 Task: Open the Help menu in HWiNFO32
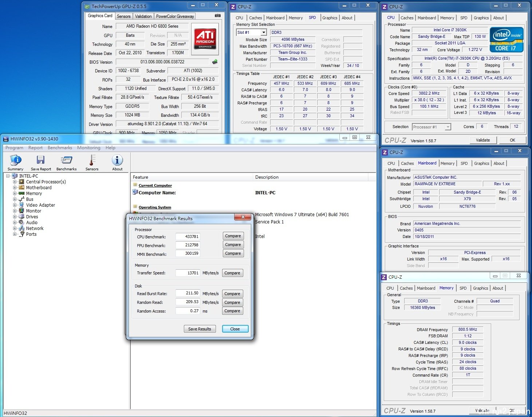(x=110, y=148)
